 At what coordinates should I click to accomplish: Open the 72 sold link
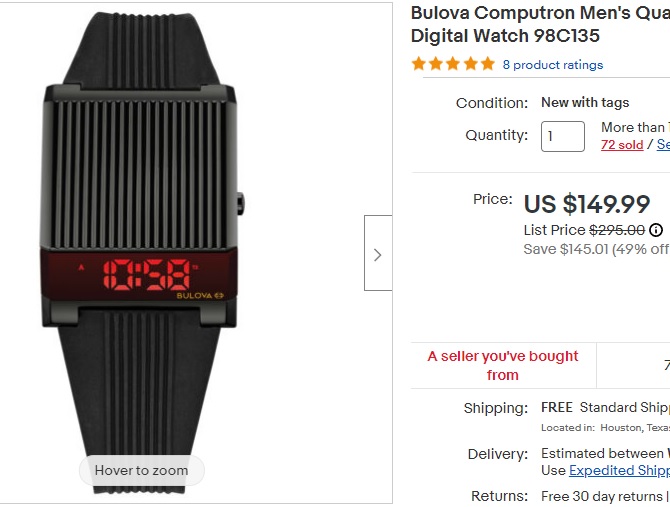622,145
